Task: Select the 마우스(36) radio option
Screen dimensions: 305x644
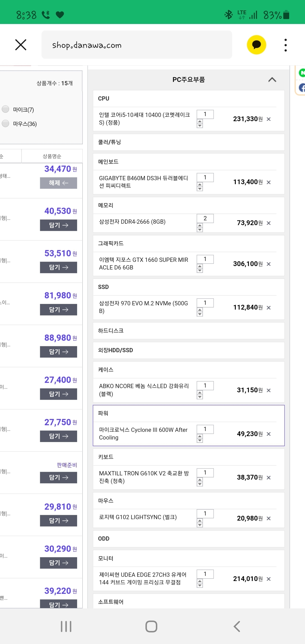Action: tap(6, 123)
